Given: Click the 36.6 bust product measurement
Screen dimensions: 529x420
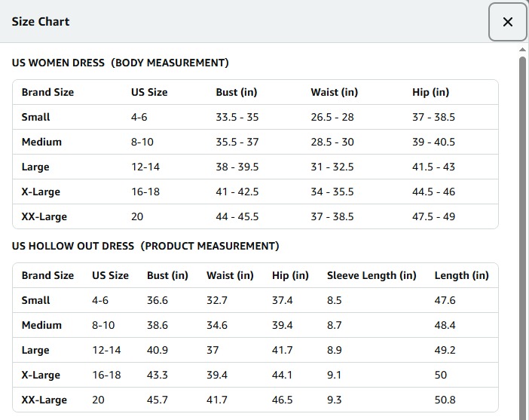Looking at the screenshot, I should click(157, 300).
